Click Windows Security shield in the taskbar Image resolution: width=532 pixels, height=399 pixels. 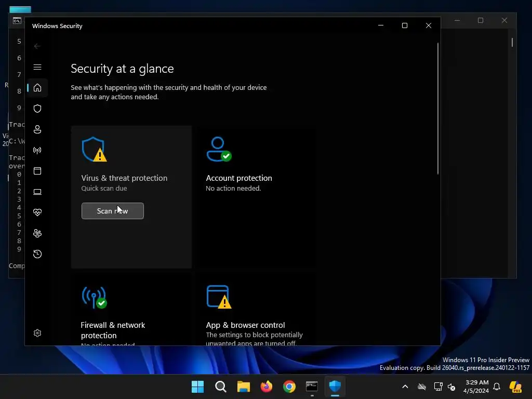(x=335, y=387)
